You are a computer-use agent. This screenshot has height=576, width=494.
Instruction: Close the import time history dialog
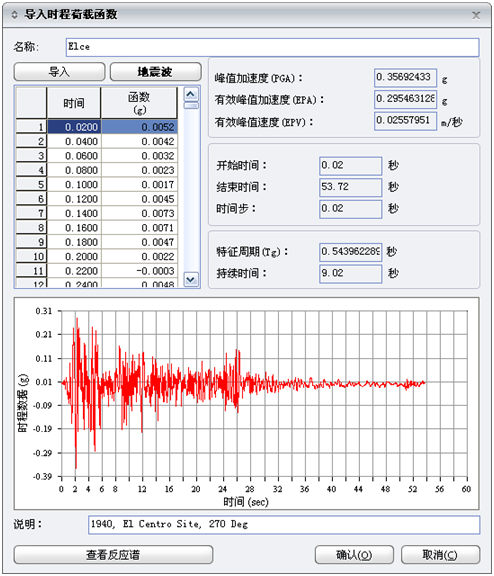click(x=476, y=15)
